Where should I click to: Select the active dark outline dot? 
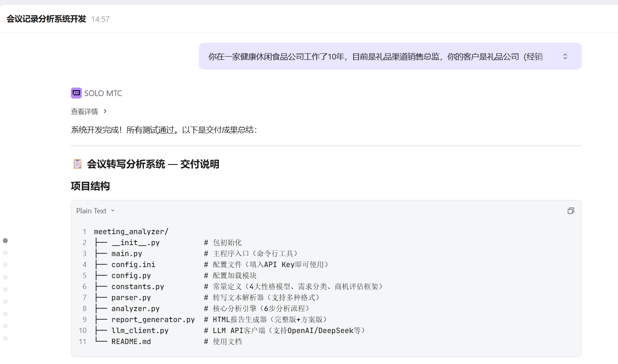point(5,241)
